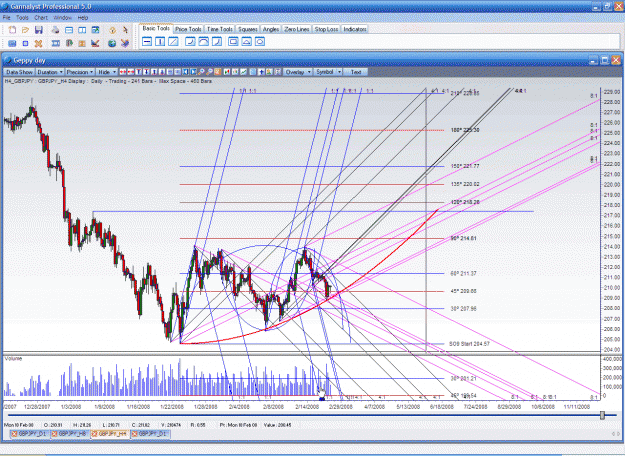Image resolution: width=625 pixels, height=456 pixels.
Task: Click the candlestick chart style icon
Action: coord(226,72)
